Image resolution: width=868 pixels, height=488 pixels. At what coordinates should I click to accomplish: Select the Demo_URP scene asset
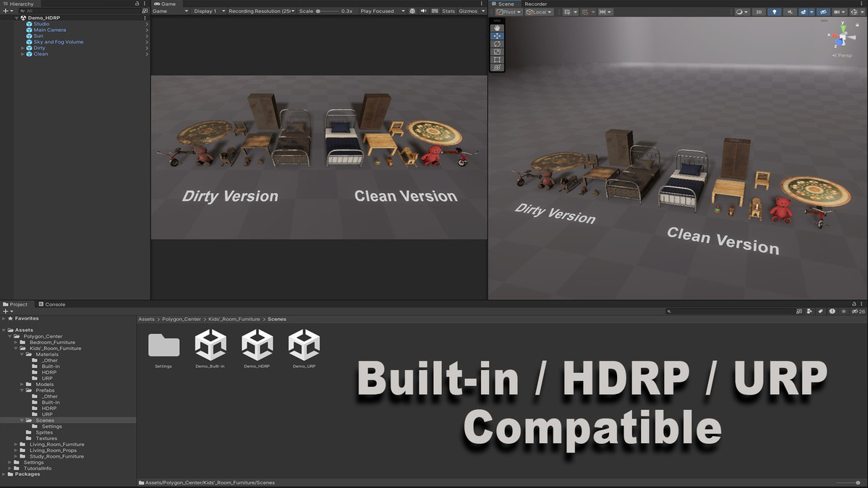304,346
